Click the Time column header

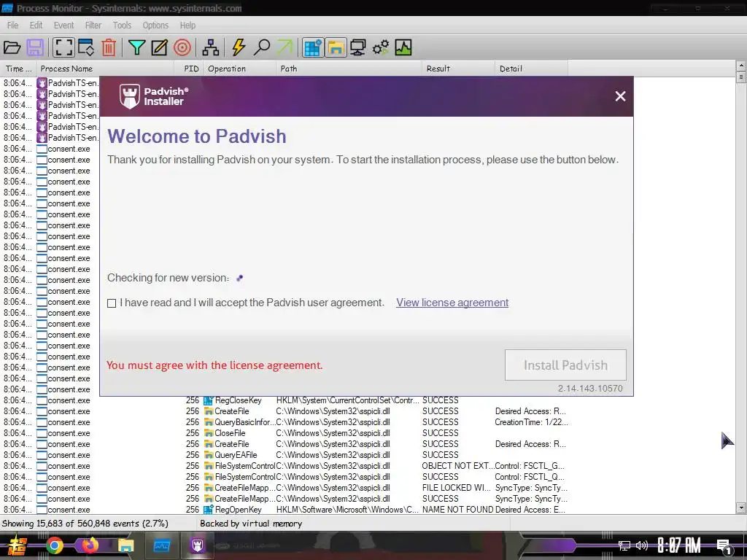pos(18,69)
